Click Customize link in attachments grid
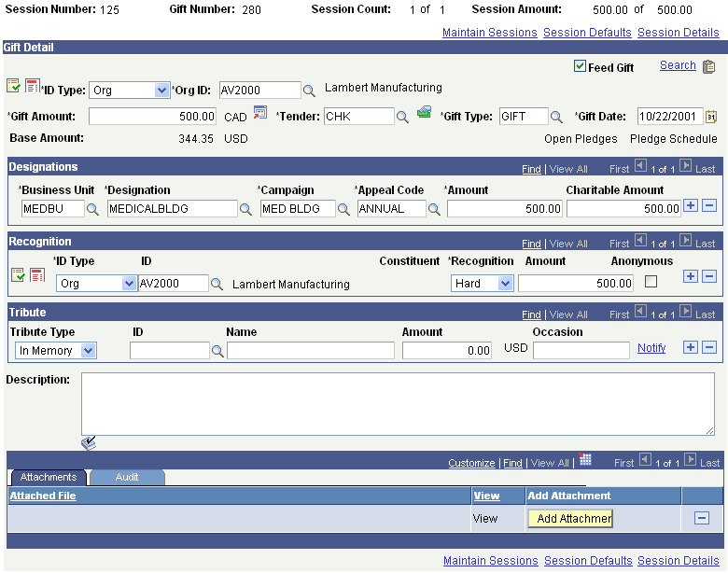 tap(471, 463)
